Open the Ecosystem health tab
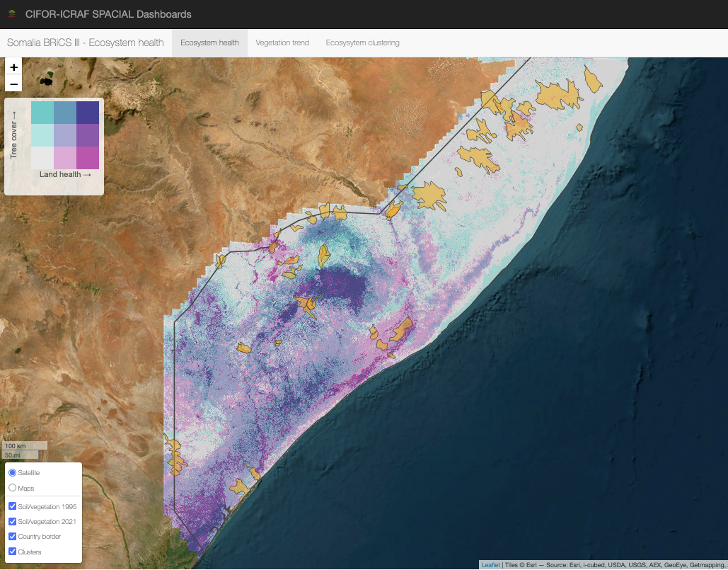Image resolution: width=728 pixels, height=570 pixels. click(209, 42)
